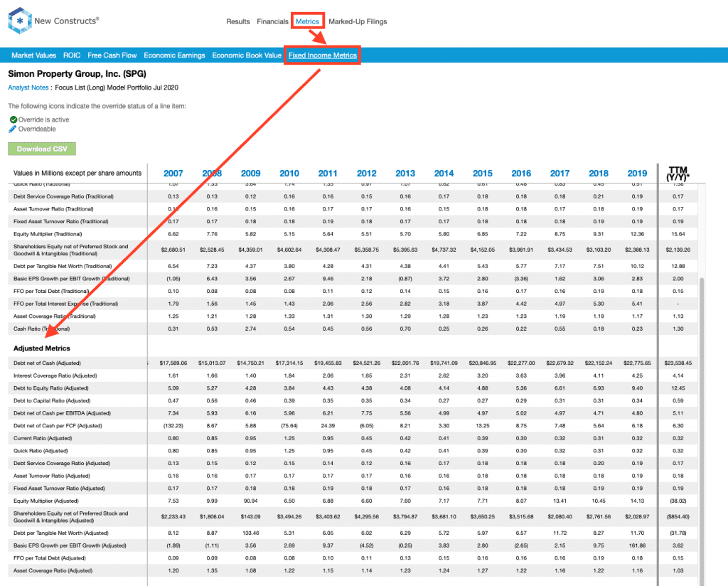Image resolution: width=728 pixels, height=586 pixels.
Task: Click FFO per Total Debt (Traditional) label
Action: (x=51, y=291)
